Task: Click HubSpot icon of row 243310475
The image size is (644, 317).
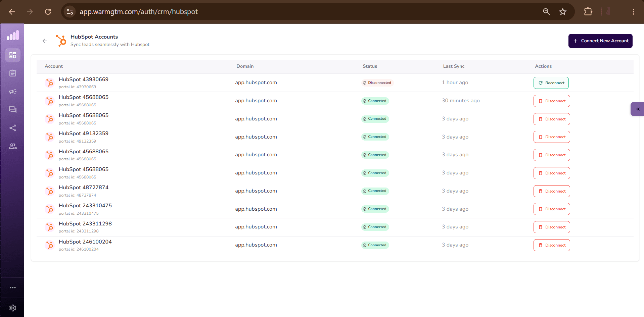Action: click(50, 209)
